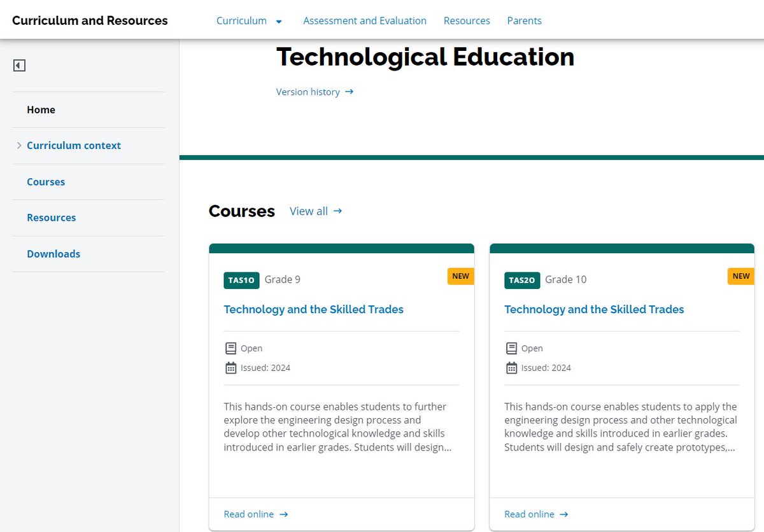Click the Grade 10 label text
Image resolution: width=764 pixels, height=532 pixels.
pyautogui.click(x=566, y=279)
